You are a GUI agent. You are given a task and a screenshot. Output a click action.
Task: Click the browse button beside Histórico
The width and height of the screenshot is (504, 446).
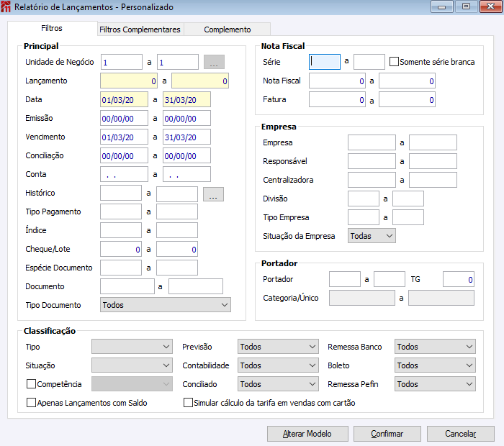[213, 194]
